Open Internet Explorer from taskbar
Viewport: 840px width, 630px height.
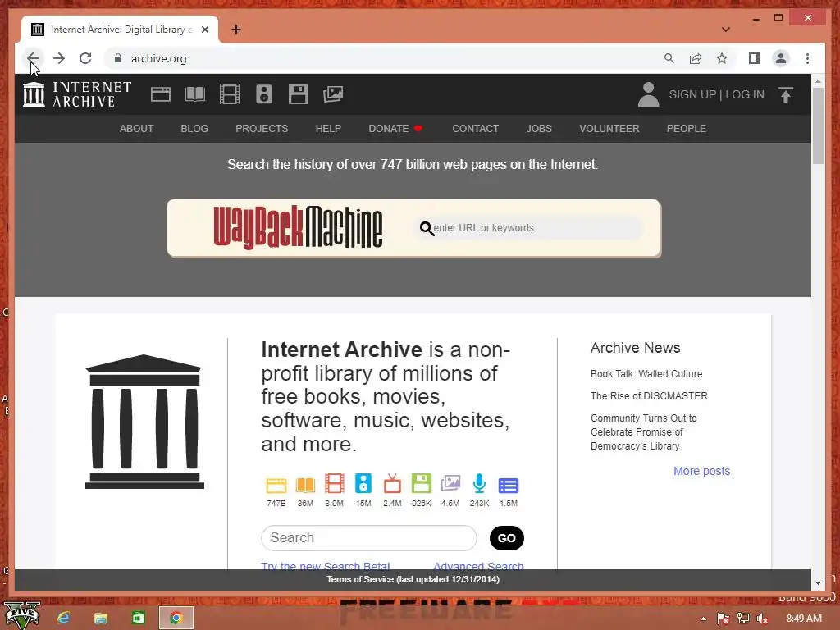[63, 619]
